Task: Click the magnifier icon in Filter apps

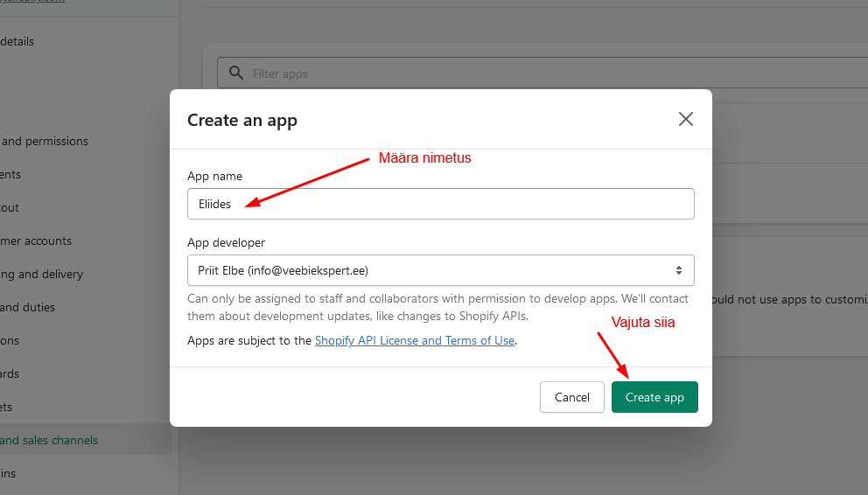Action: pos(235,73)
